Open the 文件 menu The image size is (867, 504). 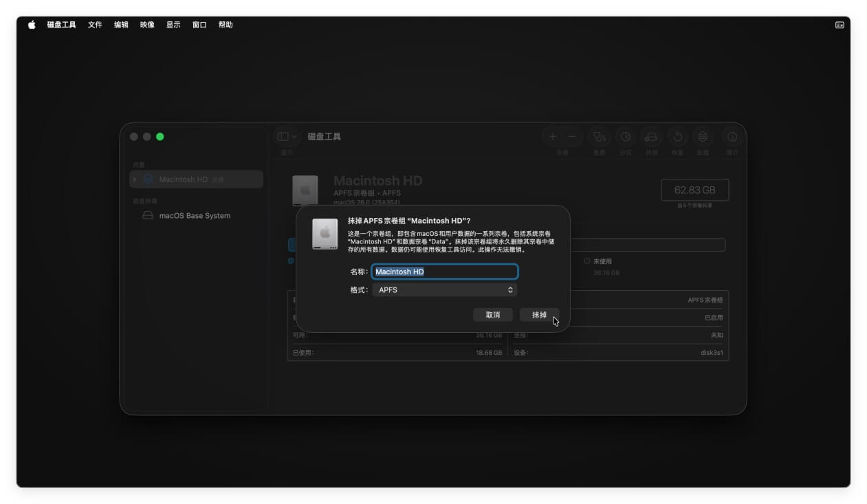tap(95, 25)
